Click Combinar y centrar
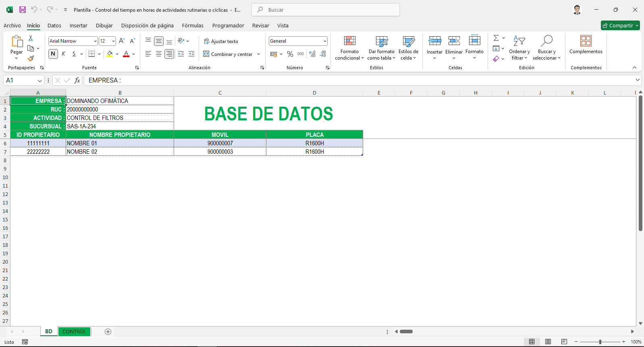 228,54
